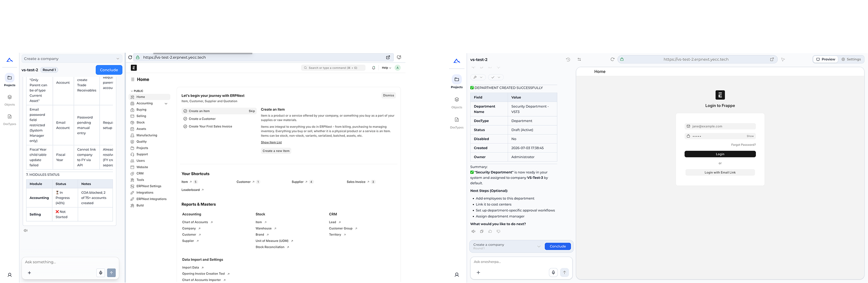
Task: Open DocTypes icon in left window sidebar
Action: [9, 117]
